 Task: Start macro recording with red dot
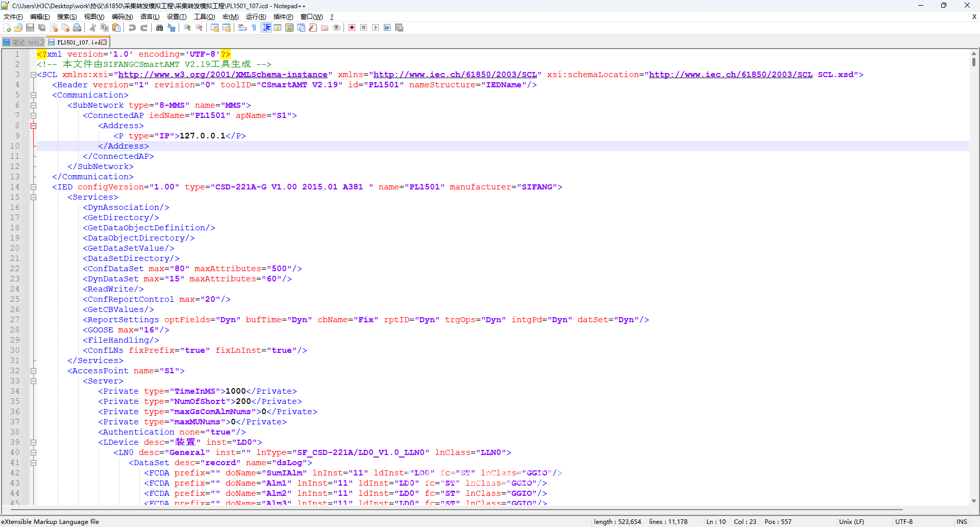tap(352, 28)
